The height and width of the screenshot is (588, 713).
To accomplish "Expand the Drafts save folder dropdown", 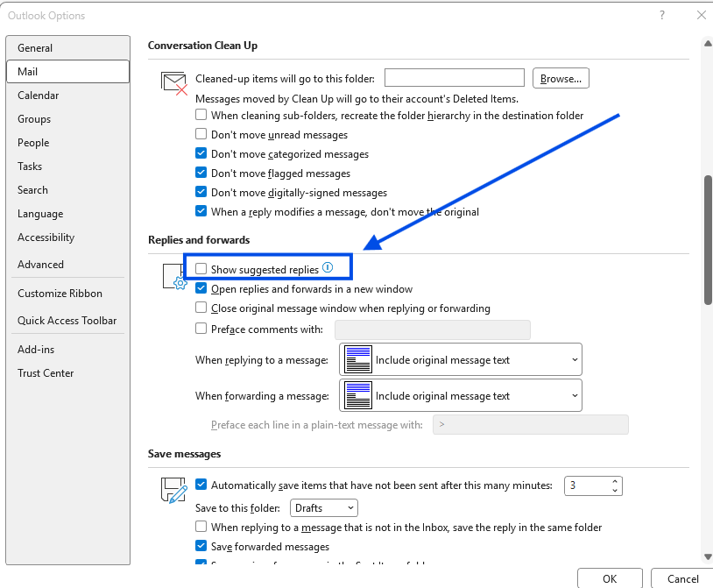I will click(324, 508).
